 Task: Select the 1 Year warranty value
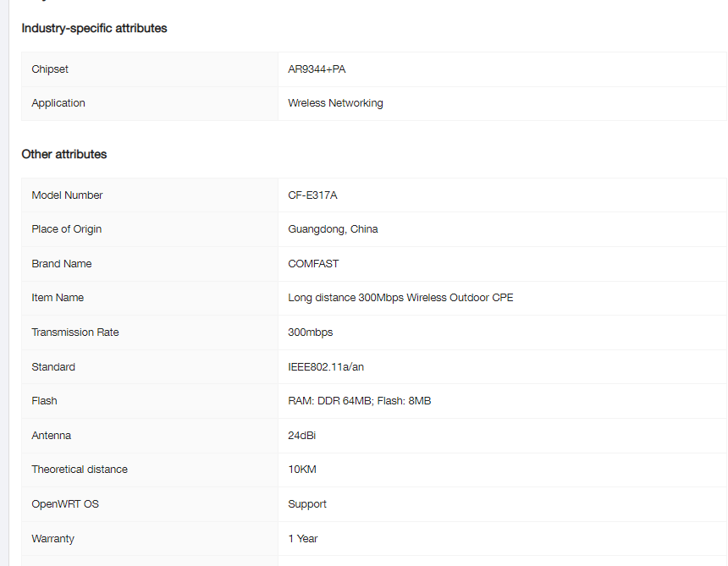(x=303, y=539)
